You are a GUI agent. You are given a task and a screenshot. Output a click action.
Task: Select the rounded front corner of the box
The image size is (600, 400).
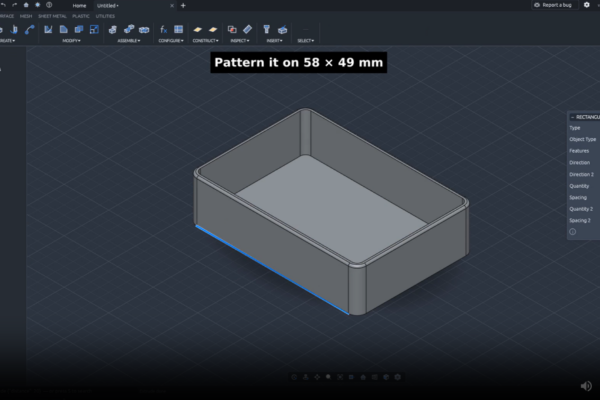coord(357,289)
